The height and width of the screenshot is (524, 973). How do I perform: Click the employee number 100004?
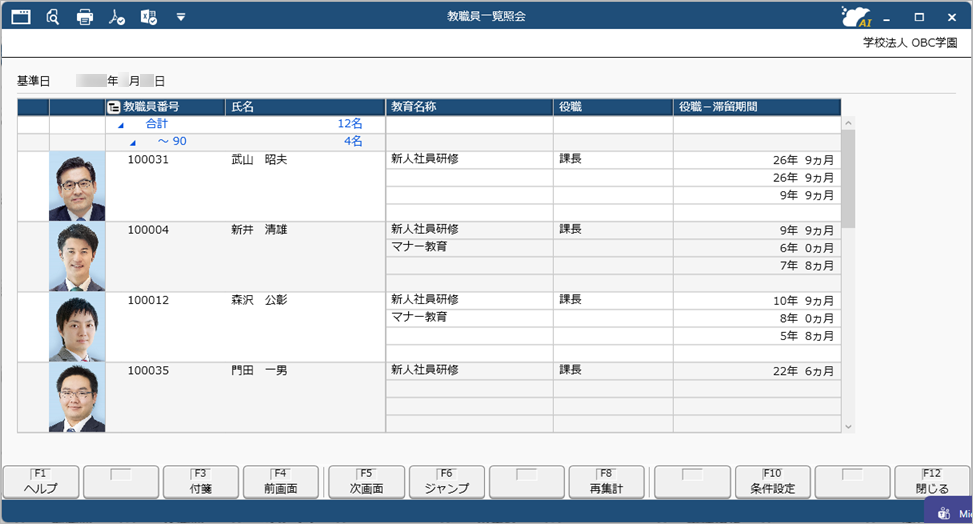click(x=148, y=230)
